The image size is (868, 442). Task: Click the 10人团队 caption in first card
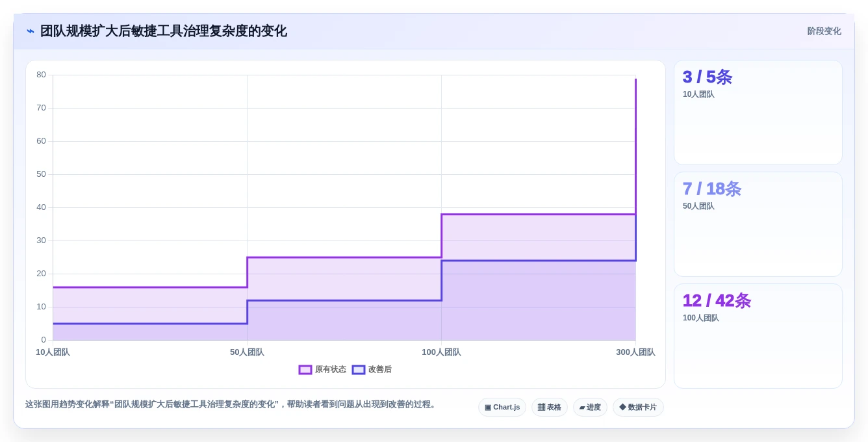[x=698, y=94]
